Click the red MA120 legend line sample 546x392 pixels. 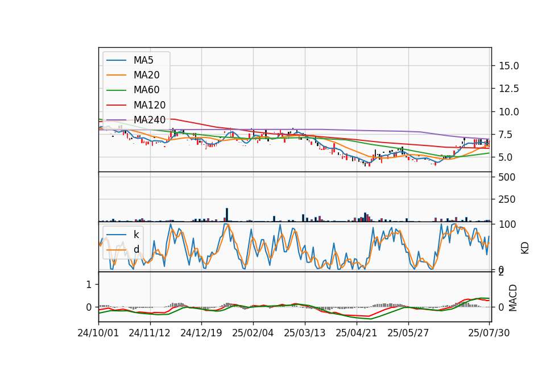116,105
